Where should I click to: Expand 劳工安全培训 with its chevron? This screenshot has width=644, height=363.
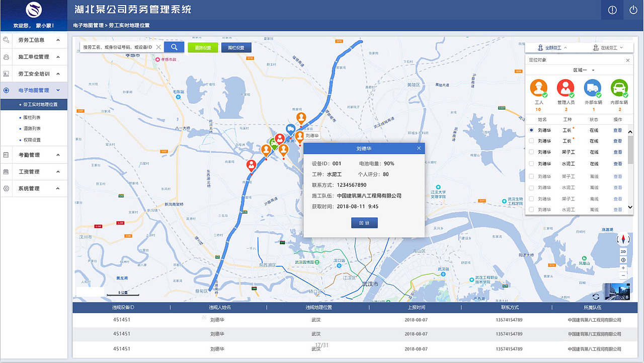pos(58,74)
